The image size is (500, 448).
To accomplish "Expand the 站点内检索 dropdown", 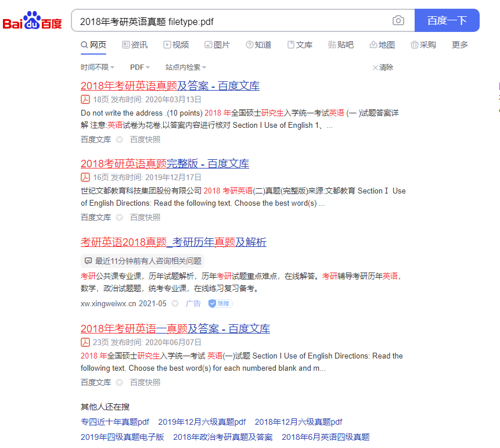I will pyautogui.click(x=184, y=67).
